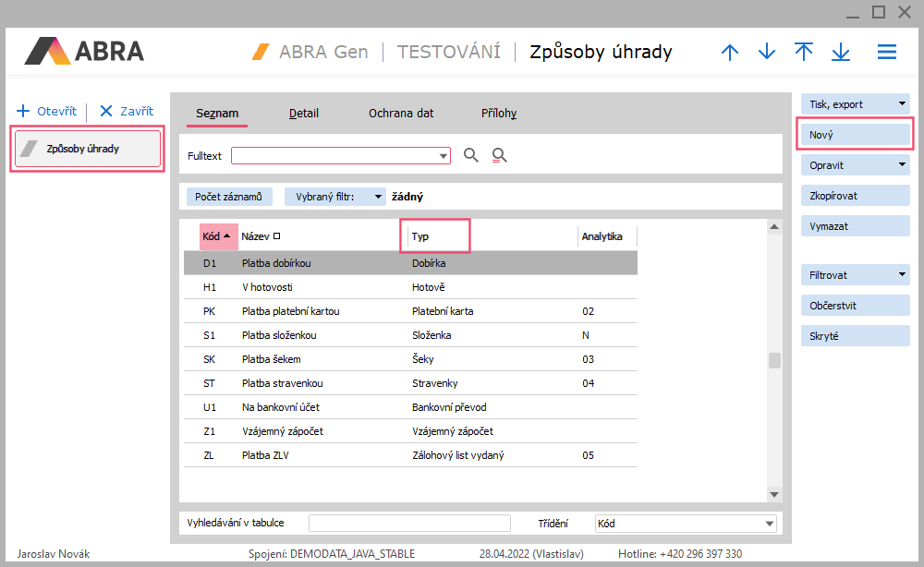Click the ABRA logo
This screenshot has height=567, width=924.
point(85,51)
